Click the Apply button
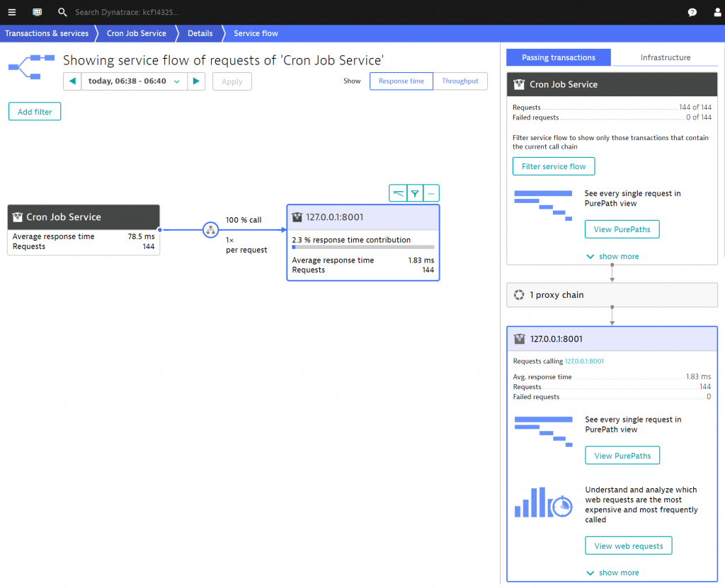This screenshot has width=725, height=588. coord(232,81)
